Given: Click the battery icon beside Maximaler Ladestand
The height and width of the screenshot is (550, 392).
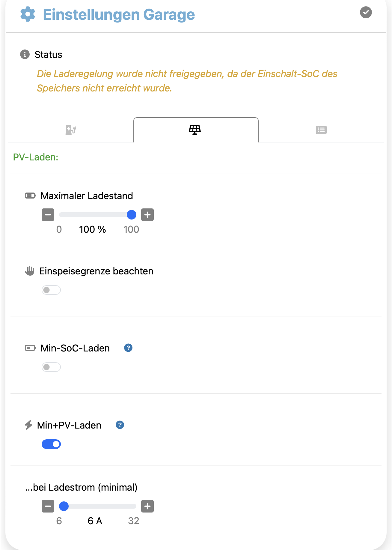Looking at the screenshot, I should click(30, 196).
